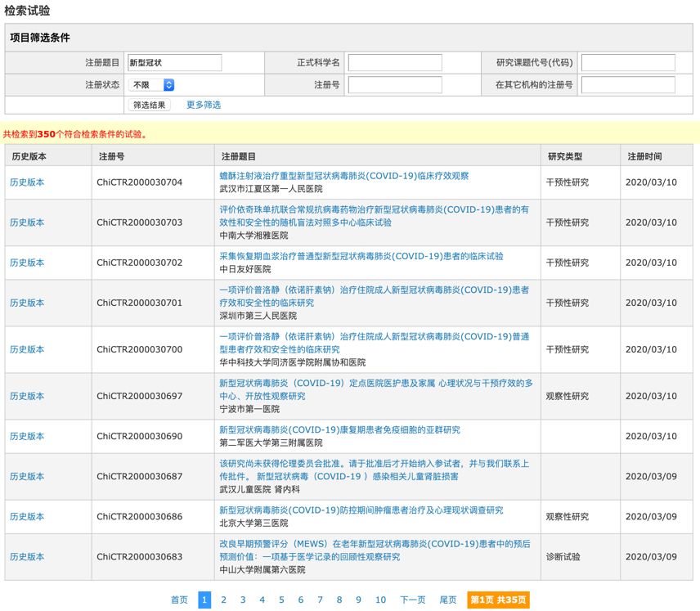Open trial title 采集恢复期血浆治疗普通型
700x611 pixels.
[361, 256]
